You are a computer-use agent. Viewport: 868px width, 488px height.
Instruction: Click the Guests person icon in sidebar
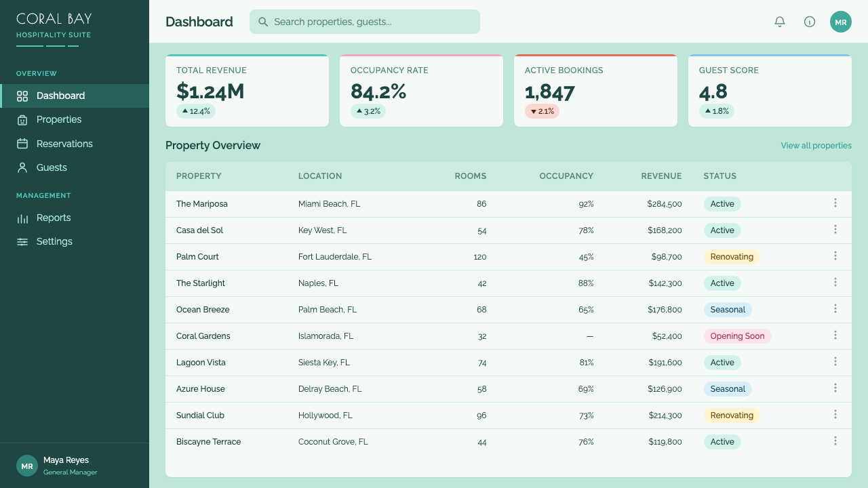(22, 167)
